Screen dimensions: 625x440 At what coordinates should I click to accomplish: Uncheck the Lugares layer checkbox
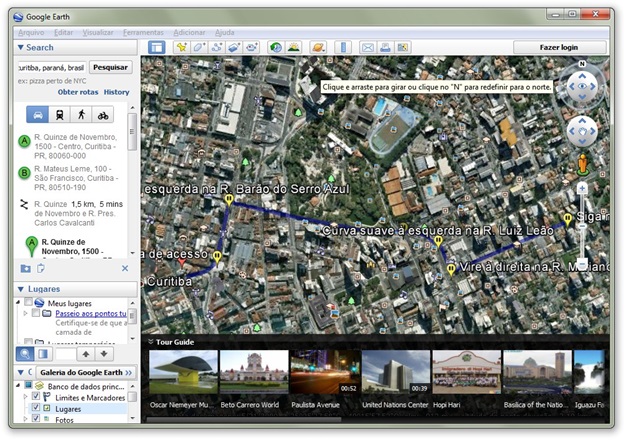tap(36, 408)
